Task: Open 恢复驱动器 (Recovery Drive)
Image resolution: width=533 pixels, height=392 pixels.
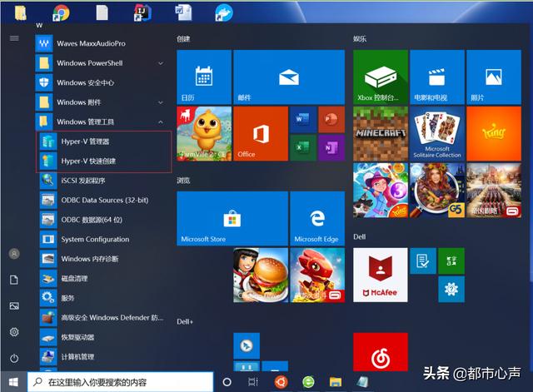Action: (103, 337)
